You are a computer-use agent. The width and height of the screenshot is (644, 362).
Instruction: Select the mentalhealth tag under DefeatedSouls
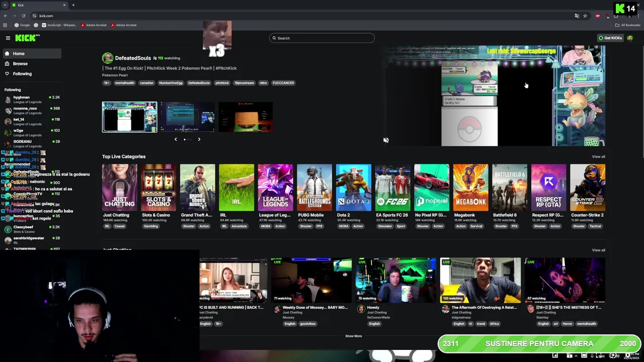[x=124, y=83]
